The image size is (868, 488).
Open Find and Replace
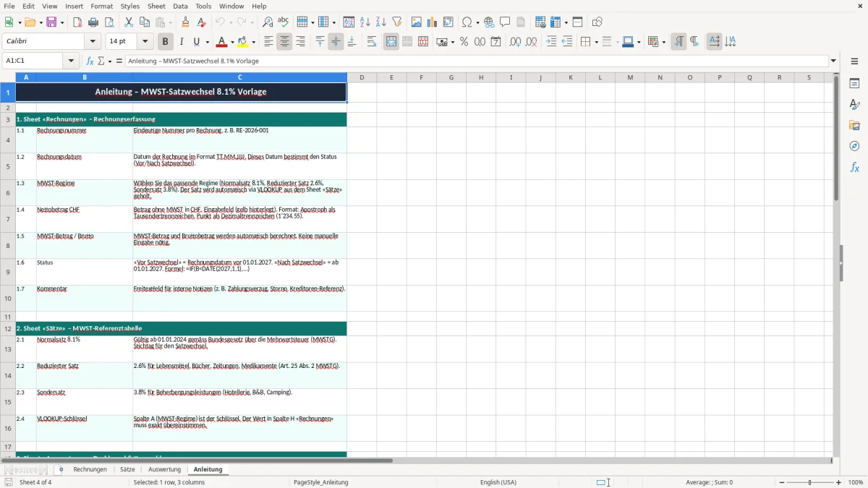[268, 22]
